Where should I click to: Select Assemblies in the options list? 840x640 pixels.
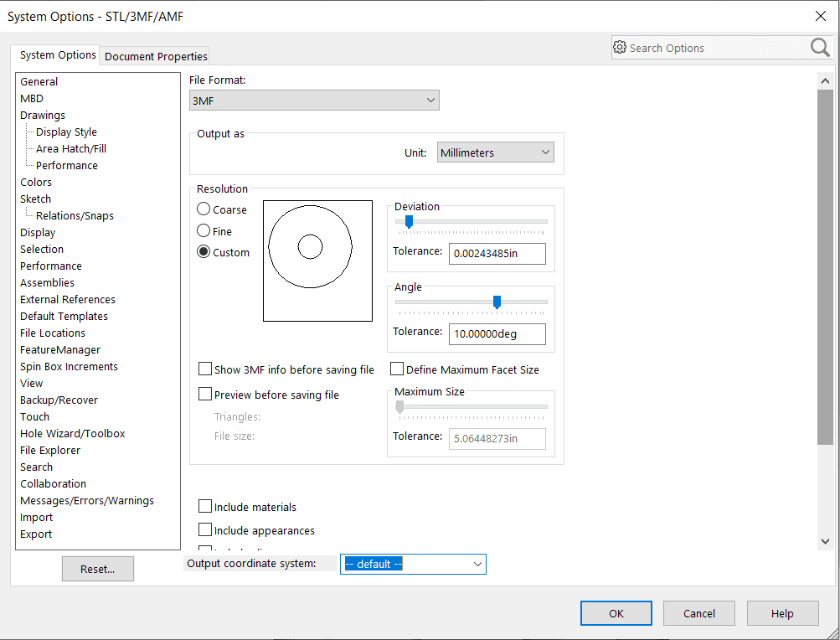(x=47, y=282)
